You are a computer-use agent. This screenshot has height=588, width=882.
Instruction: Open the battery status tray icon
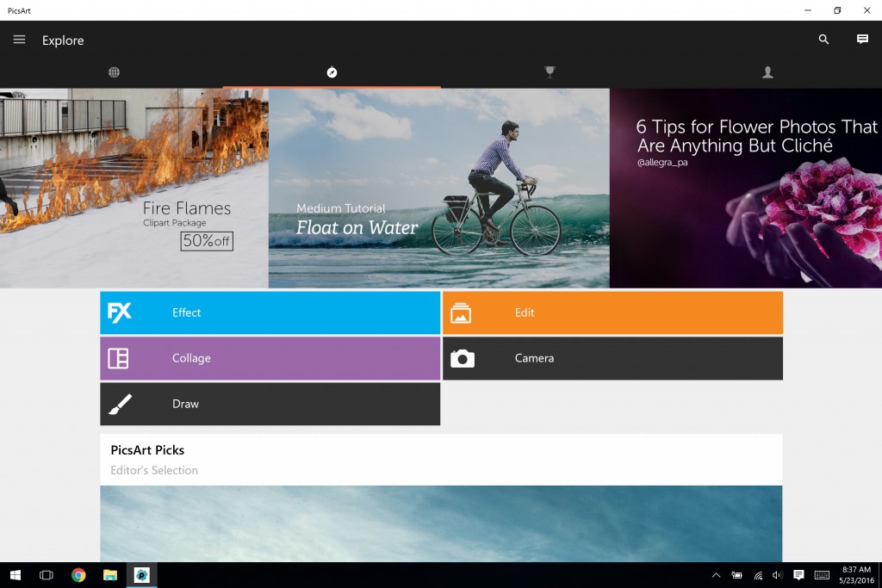coord(736,575)
